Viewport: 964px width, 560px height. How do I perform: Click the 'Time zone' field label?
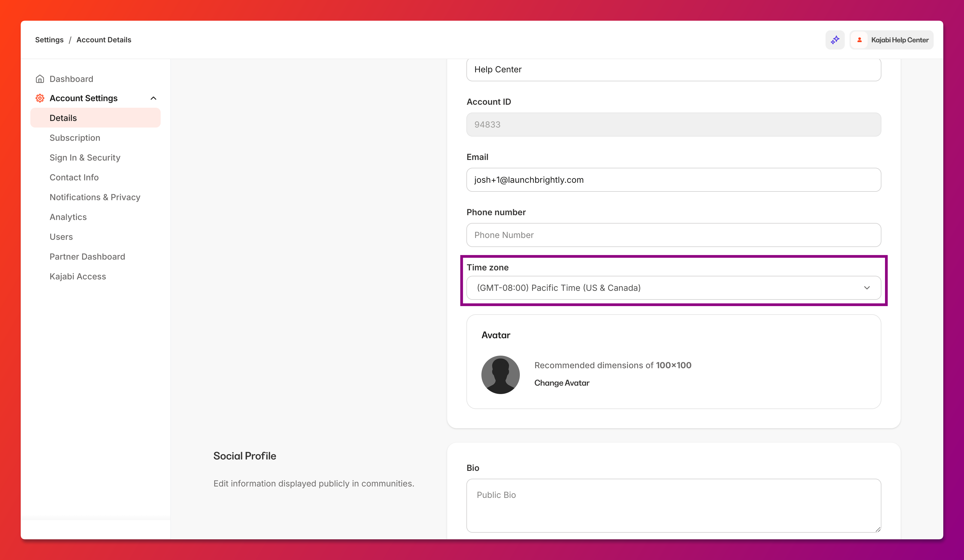coord(488,268)
